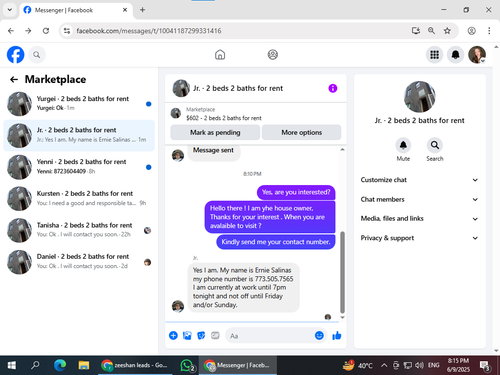Open the tab search dropdown arrow
The height and width of the screenshot is (375, 500).
click(10, 10)
